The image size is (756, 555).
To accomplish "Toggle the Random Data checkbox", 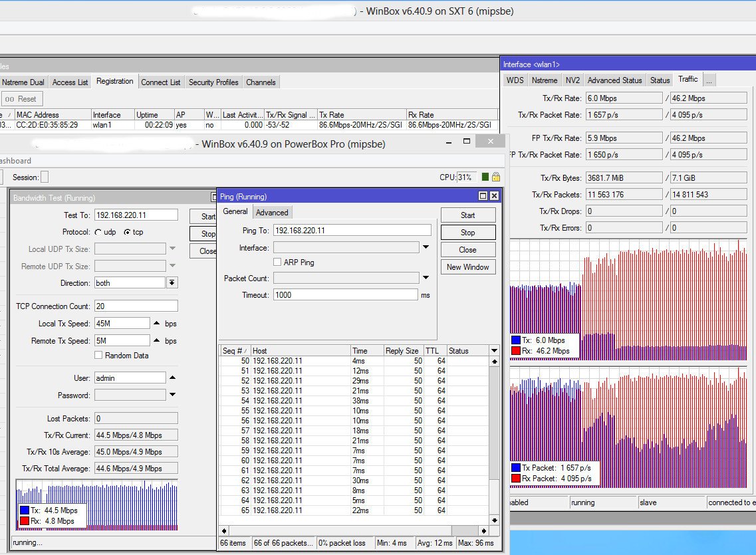I will (98, 355).
